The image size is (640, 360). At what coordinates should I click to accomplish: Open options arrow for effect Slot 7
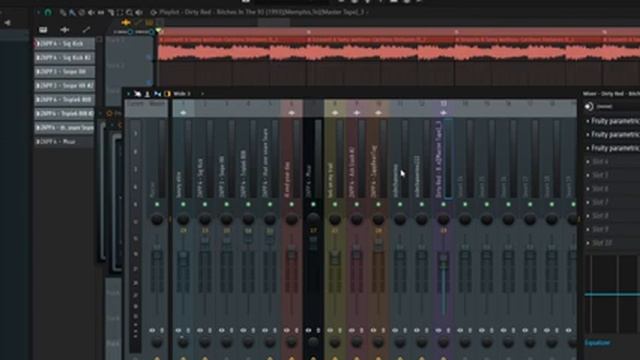[x=588, y=202]
